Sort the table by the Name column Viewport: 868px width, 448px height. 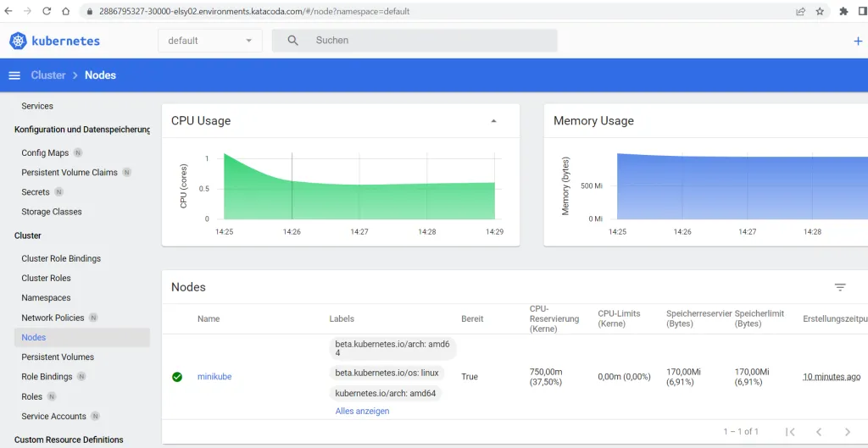click(x=209, y=318)
